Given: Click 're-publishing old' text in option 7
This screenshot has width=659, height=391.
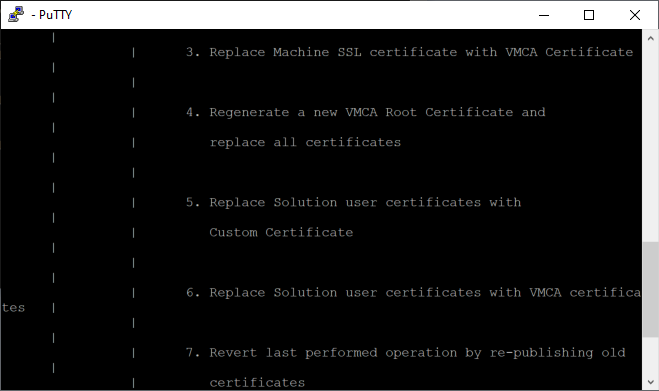Looking at the screenshot, I should (x=558, y=353).
